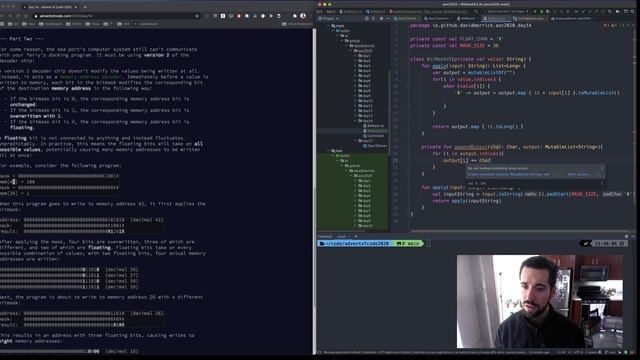The image size is (640, 360).
Task: Click line number 21 in gutter
Action: tap(395, 160)
